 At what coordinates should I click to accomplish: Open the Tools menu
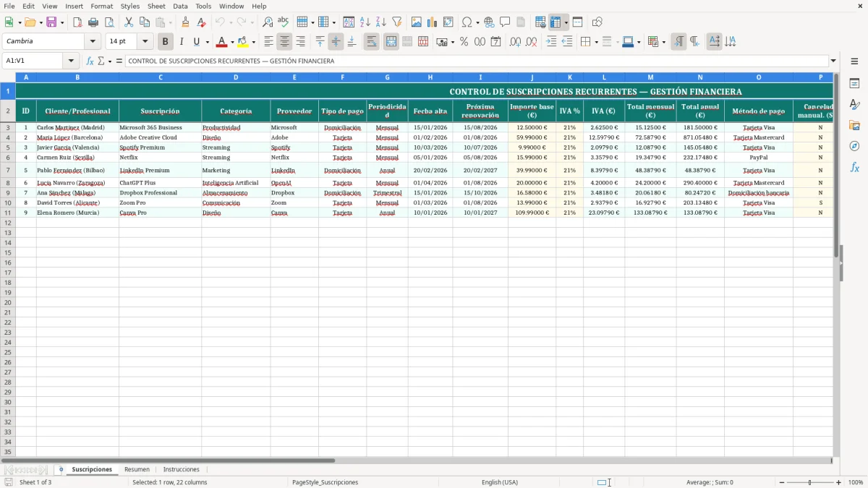point(203,6)
